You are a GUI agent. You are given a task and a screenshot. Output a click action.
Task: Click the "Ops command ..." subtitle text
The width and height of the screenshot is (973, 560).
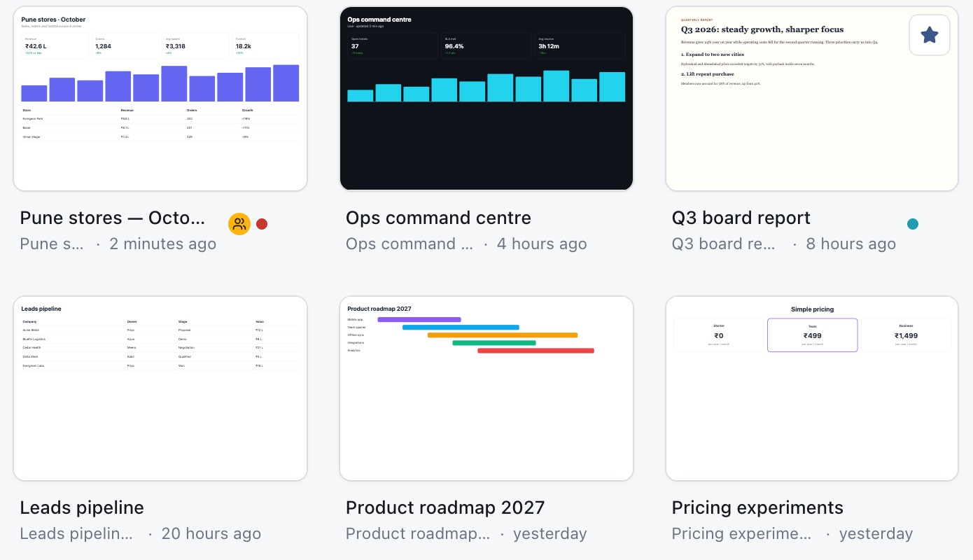click(409, 244)
